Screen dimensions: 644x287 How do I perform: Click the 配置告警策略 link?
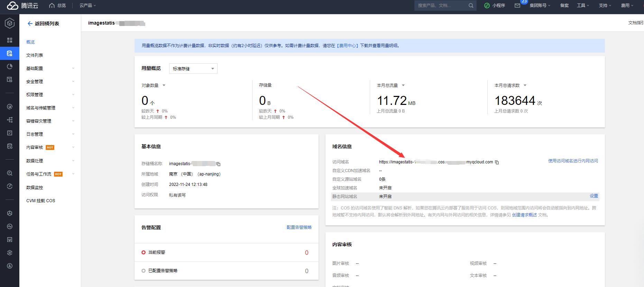tap(299, 227)
